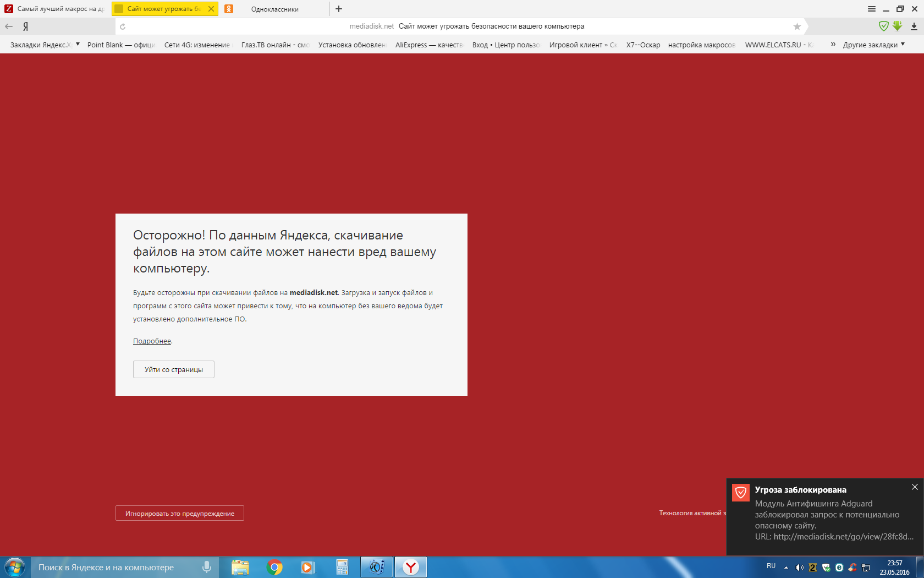Open the Игровой клиент bookmark
Image resolution: width=924 pixels, height=578 pixels.
tap(583, 45)
